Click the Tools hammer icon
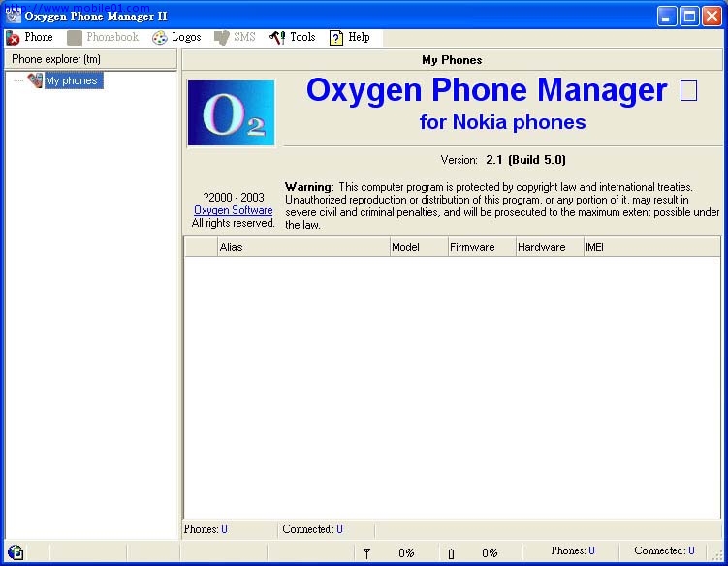Viewport: 728px width, 566px height. tap(277, 37)
